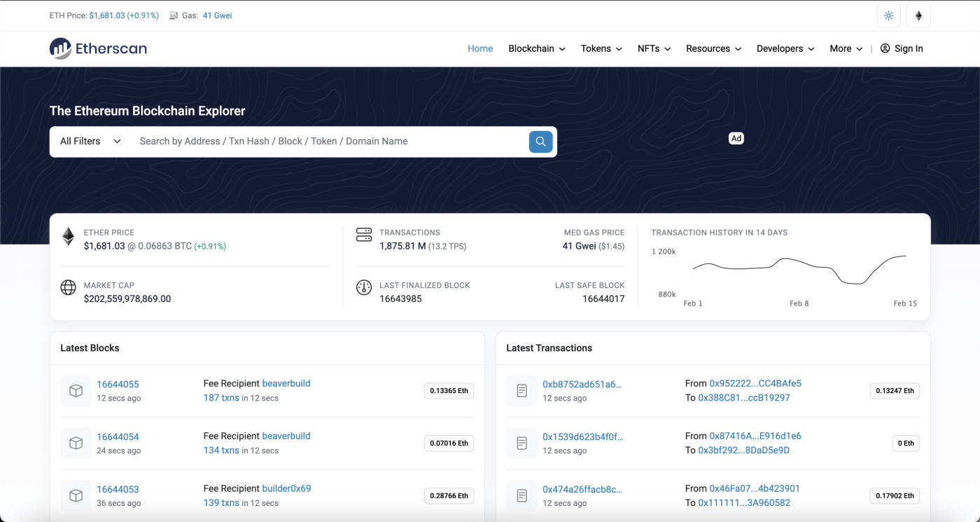Click the 0.28766 Eth reward badge

coord(449,496)
